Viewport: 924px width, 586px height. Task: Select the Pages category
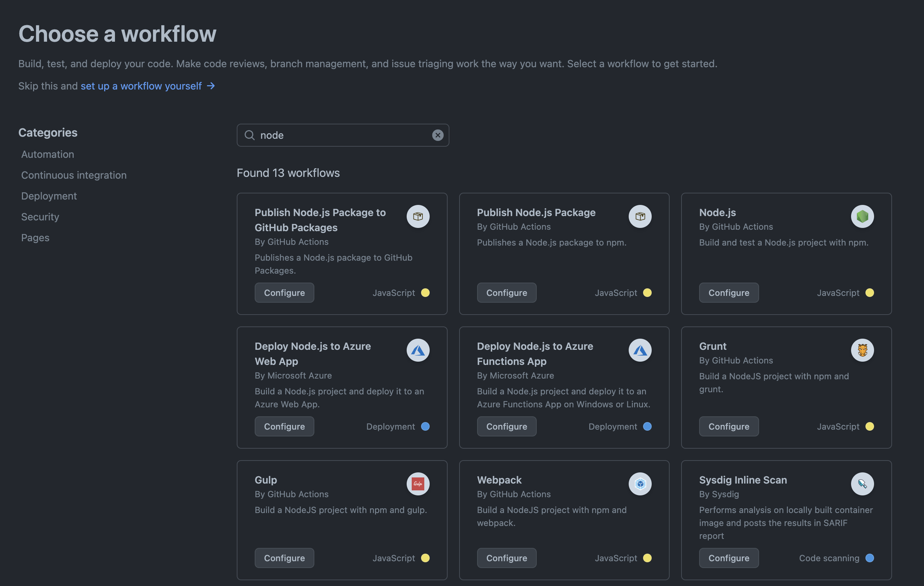tap(35, 238)
